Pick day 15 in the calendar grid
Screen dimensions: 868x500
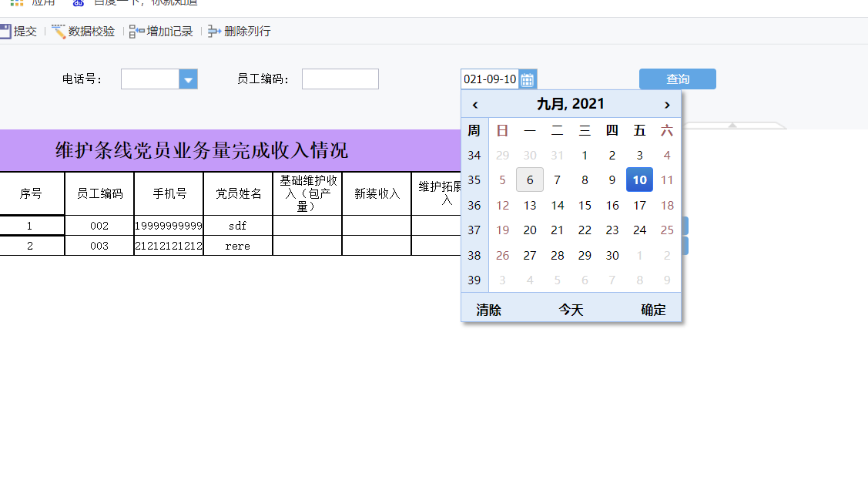pyautogui.click(x=585, y=205)
